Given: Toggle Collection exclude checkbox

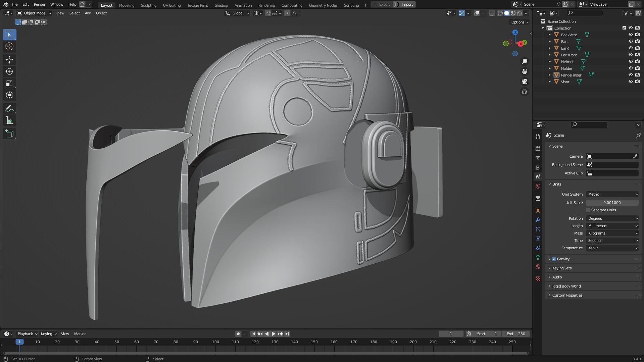Looking at the screenshot, I should [624, 28].
